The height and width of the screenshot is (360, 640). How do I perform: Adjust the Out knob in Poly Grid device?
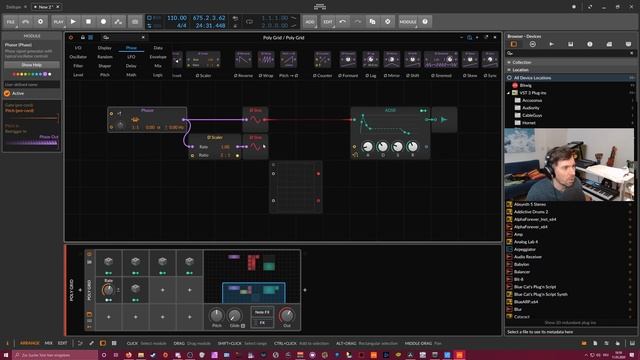click(x=287, y=315)
